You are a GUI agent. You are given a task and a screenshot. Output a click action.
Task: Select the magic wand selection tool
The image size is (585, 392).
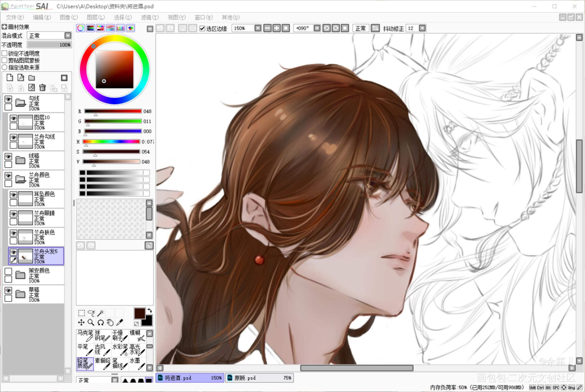100,313
